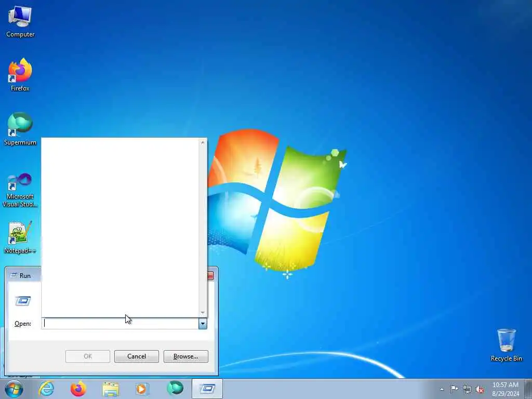Launch Internet Explorer from the taskbar
532x399 pixels.
click(x=46, y=389)
